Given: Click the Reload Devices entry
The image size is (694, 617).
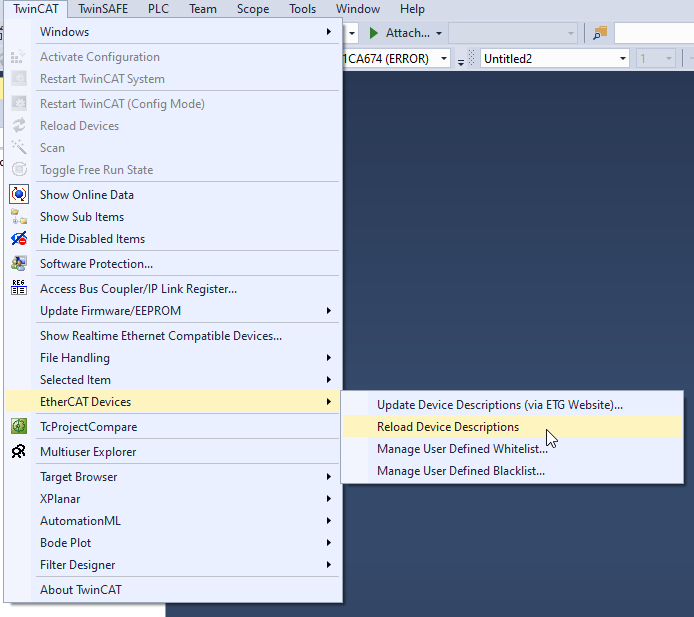Looking at the screenshot, I should [174, 126].
